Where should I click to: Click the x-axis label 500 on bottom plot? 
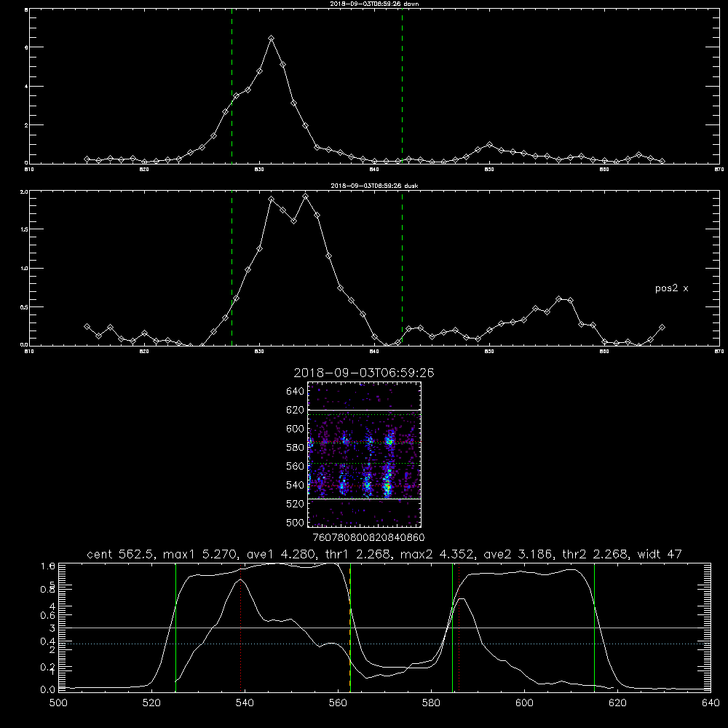pyautogui.click(x=58, y=703)
